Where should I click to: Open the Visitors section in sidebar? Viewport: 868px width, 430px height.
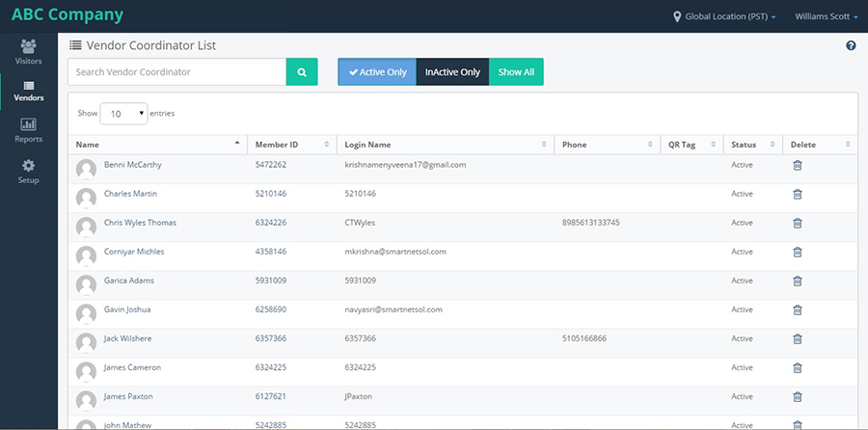(x=28, y=52)
